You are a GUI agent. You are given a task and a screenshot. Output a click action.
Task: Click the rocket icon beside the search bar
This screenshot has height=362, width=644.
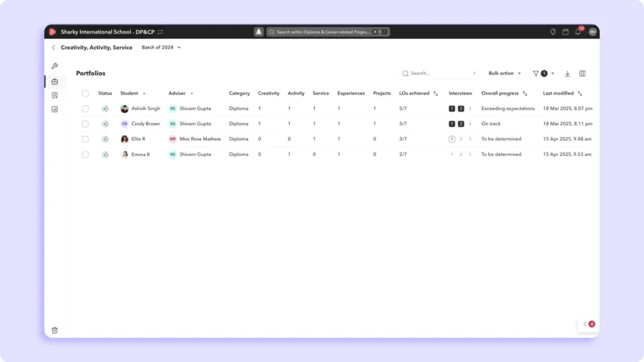(x=258, y=32)
